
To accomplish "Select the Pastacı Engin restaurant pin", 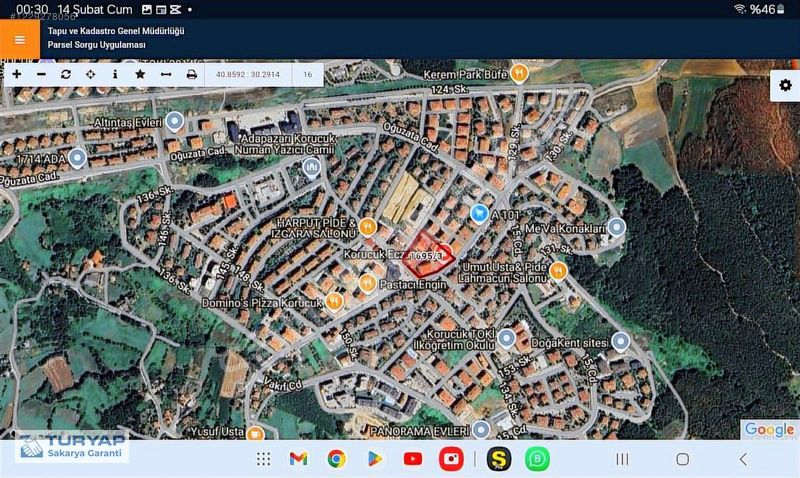I will [x=367, y=284].
